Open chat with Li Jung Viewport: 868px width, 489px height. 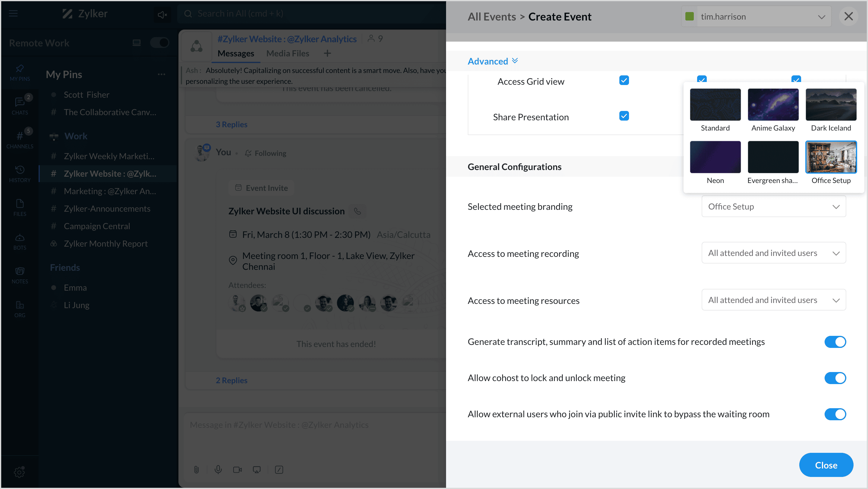(x=108, y=305)
